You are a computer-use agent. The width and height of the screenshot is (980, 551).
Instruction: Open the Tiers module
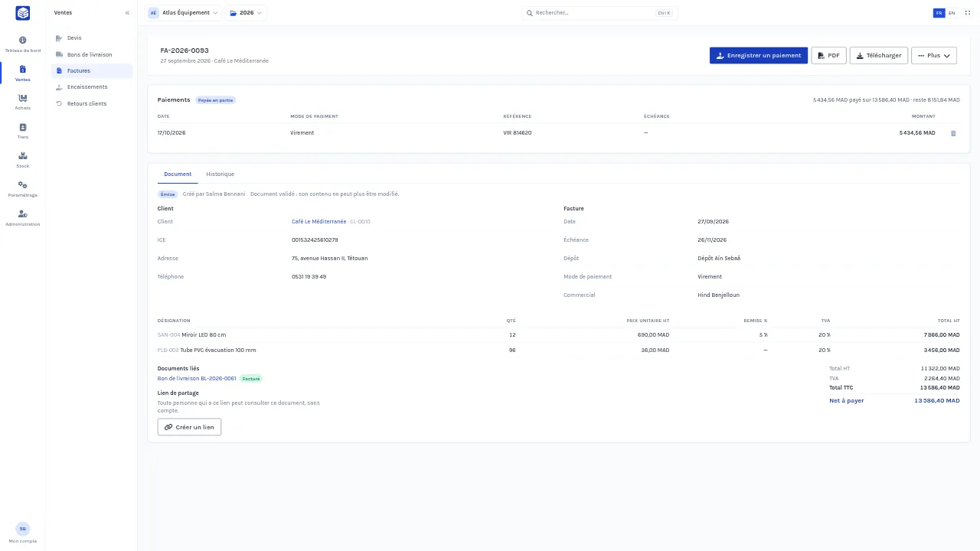pos(22,131)
